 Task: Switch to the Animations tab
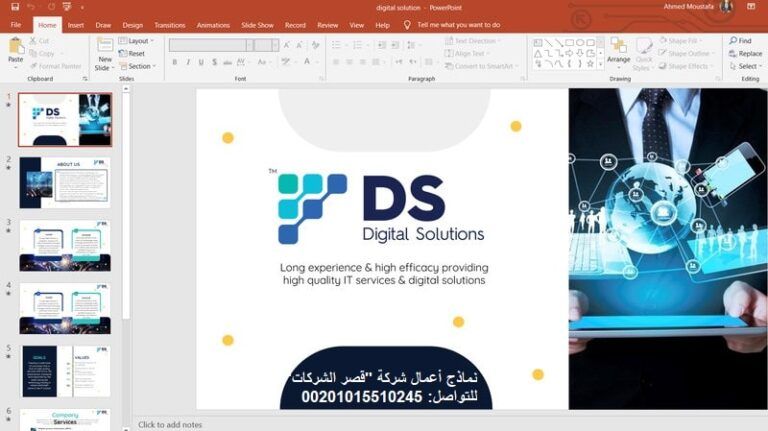pyautogui.click(x=213, y=25)
